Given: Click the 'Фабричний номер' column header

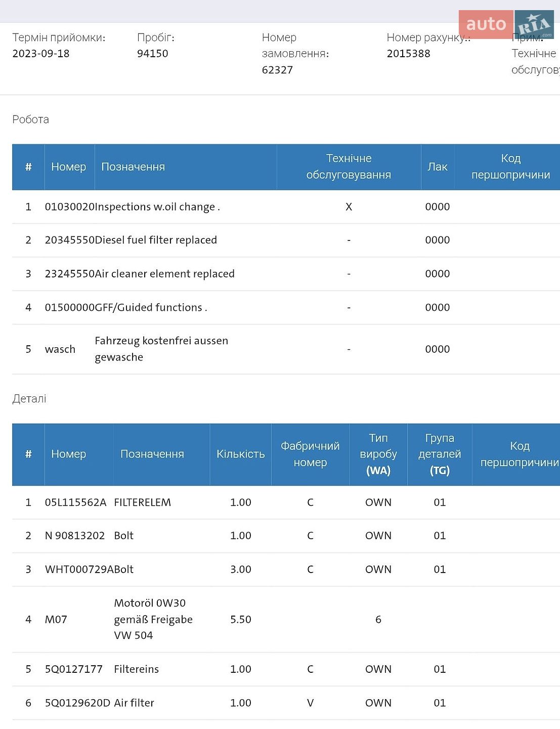Looking at the screenshot, I should coord(310,454).
